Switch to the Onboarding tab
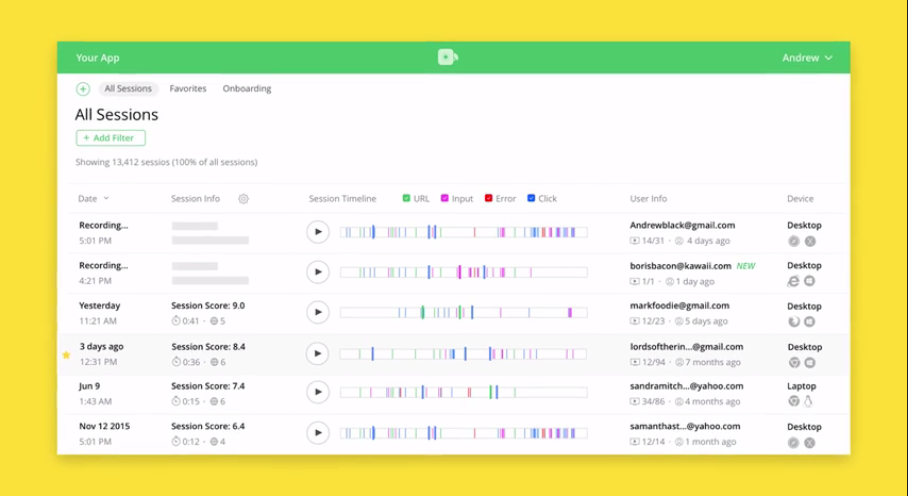This screenshot has height=496, width=908. (x=247, y=89)
